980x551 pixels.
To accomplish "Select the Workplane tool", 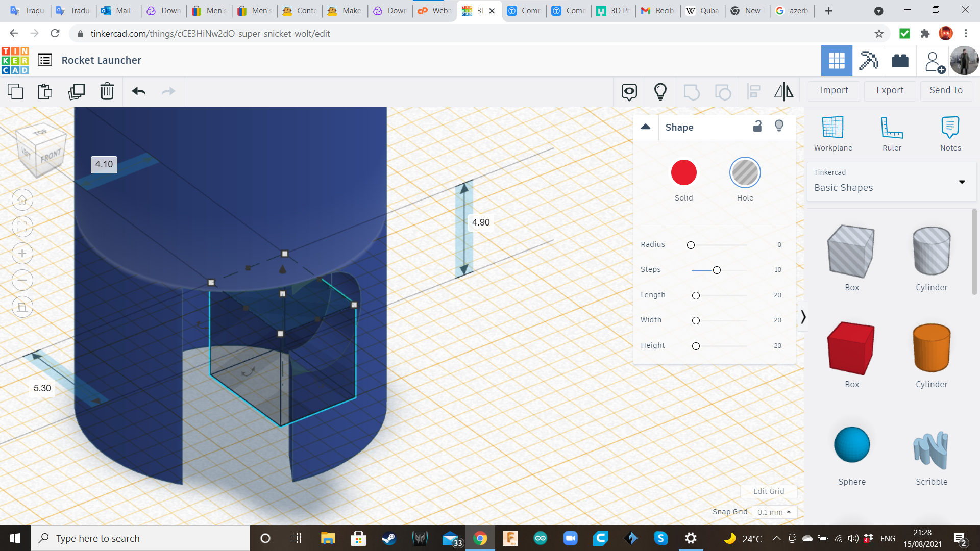I will point(832,133).
